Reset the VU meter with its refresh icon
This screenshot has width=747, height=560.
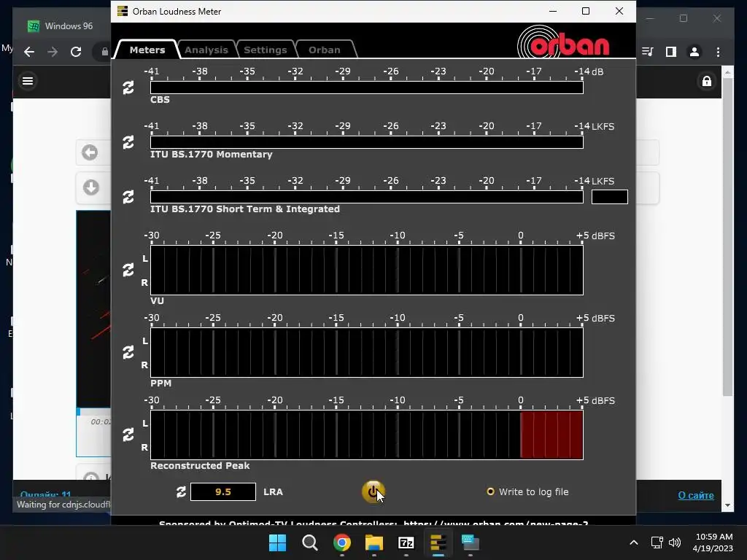coord(128,270)
